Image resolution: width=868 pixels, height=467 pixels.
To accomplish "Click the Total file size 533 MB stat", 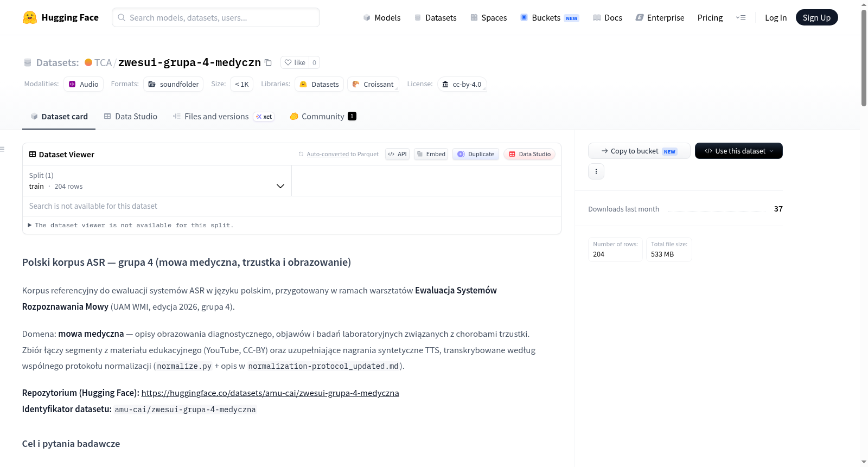I will [x=669, y=250].
